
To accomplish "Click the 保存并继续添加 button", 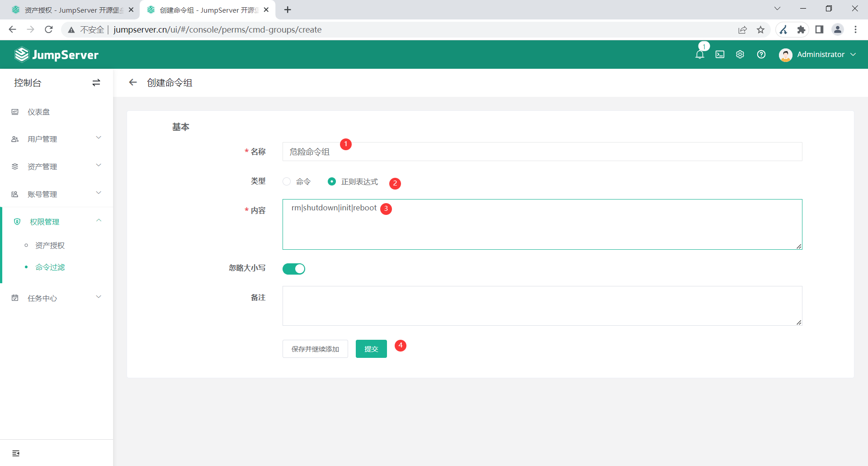I will (315, 349).
